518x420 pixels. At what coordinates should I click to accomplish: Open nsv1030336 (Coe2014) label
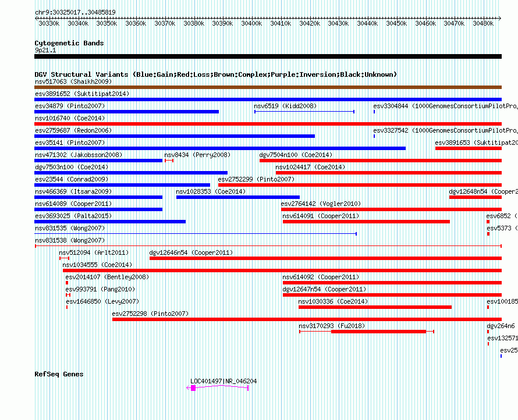(x=333, y=301)
